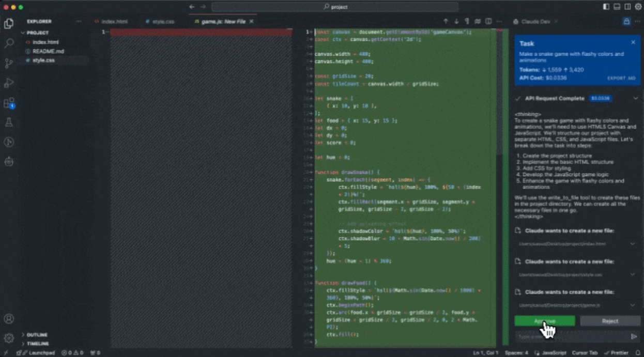The width and height of the screenshot is (644, 357).
Task: Click the $0.0336 cost badge
Action: (601, 98)
